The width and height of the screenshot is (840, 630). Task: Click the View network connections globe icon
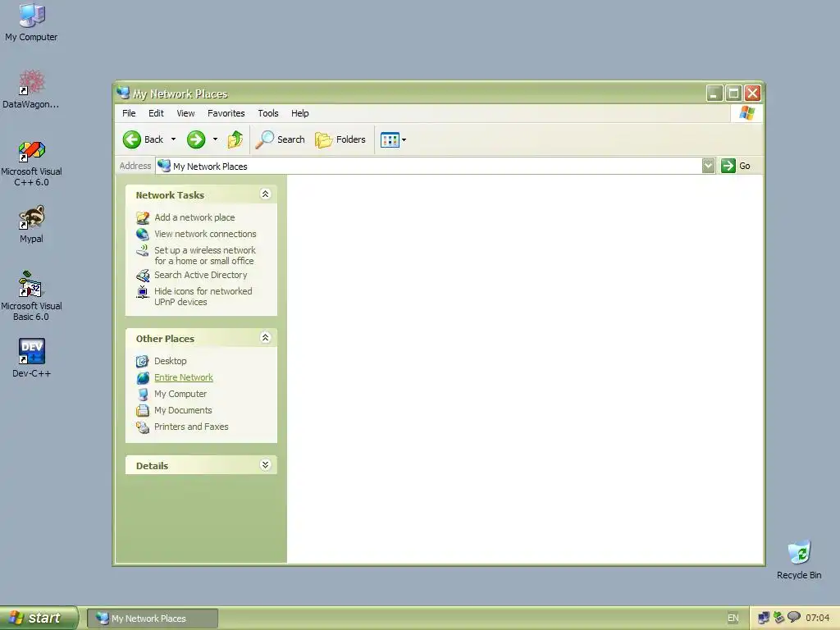(143, 234)
